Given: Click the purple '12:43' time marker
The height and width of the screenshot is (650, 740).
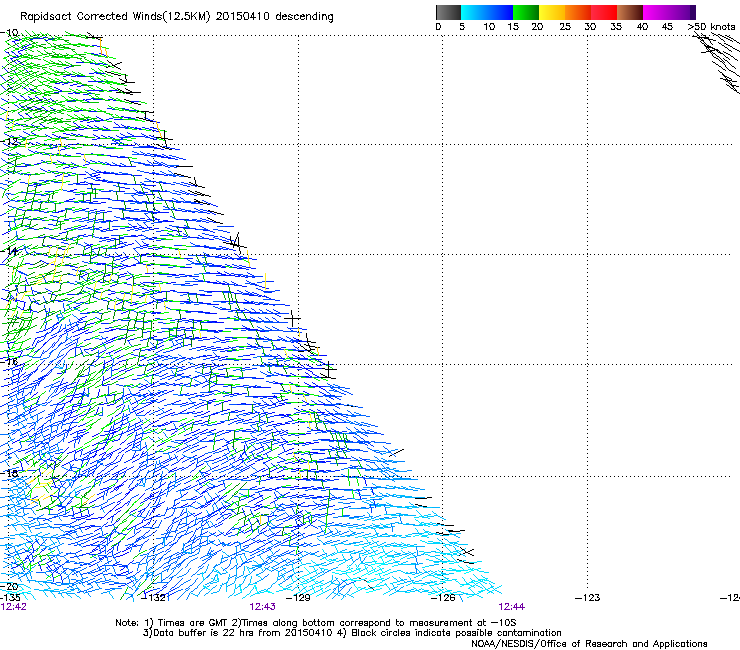Looking at the screenshot, I should tap(262, 607).
